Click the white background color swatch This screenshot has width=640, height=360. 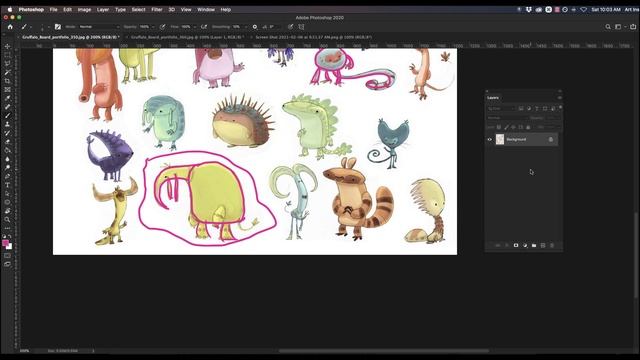pyautogui.click(x=10, y=247)
